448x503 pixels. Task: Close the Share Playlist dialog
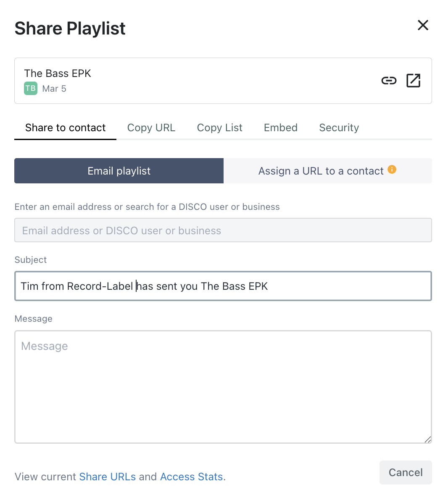(x=423, y=25)
